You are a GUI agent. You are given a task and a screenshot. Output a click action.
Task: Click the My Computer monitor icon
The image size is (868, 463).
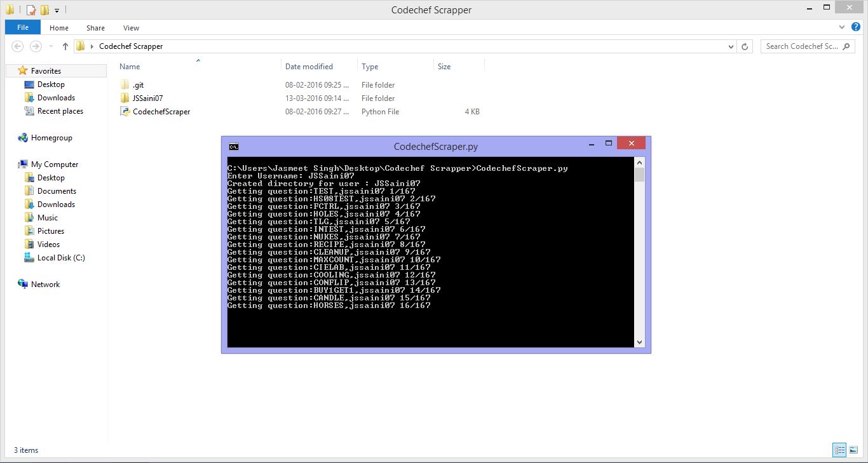click(x=23, y=164)
